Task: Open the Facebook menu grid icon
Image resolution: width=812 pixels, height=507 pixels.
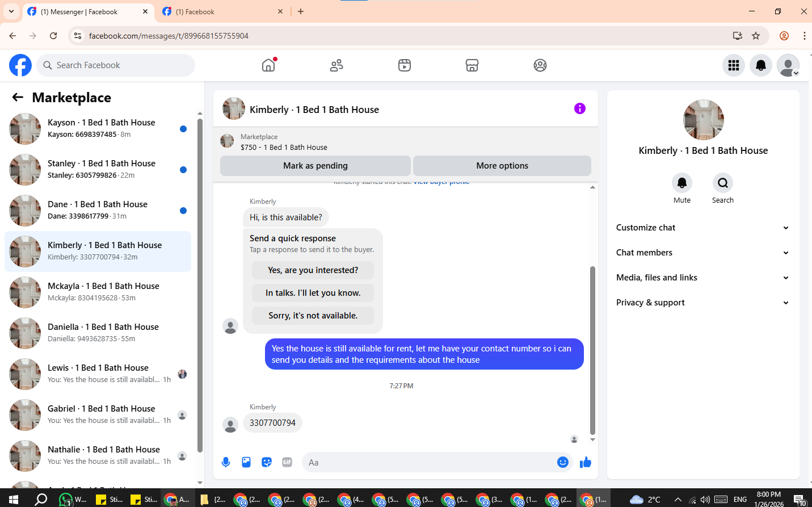Action: [734, 65]
